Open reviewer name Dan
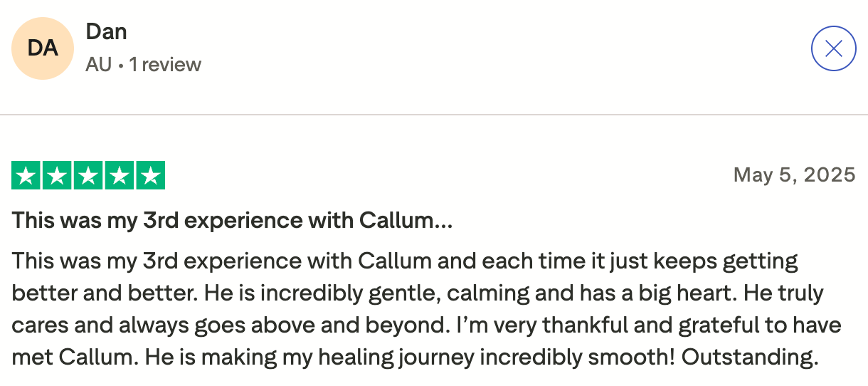Screen dimensions: 868x386 [x=106, y=31]
